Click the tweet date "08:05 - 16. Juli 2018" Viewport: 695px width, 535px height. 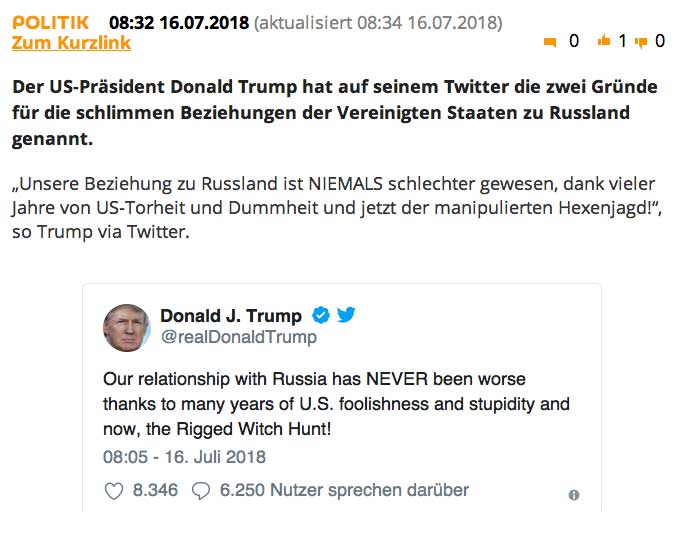185,457
